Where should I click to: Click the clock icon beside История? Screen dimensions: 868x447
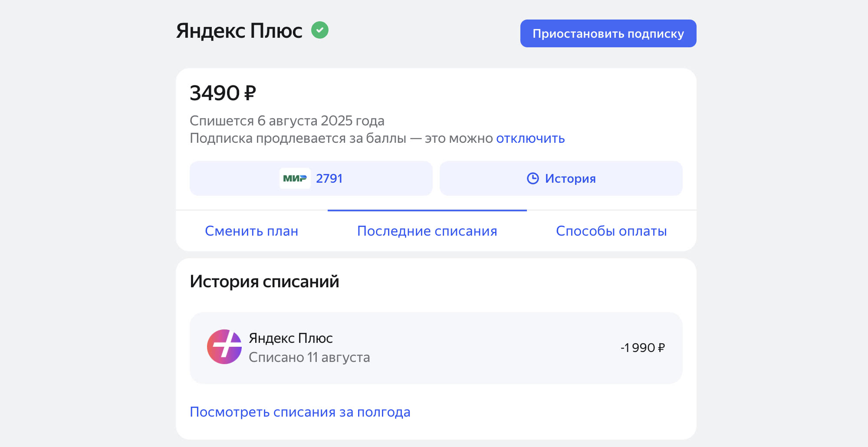(x=533, y=178)
